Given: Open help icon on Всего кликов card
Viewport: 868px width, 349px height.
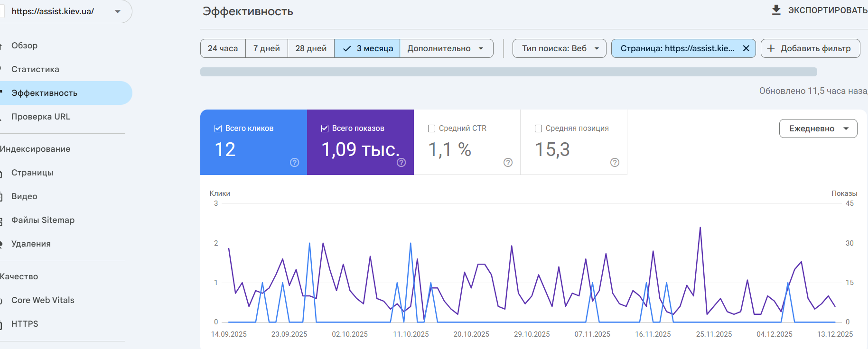Looking at the screenshot, I should [295, 163].
